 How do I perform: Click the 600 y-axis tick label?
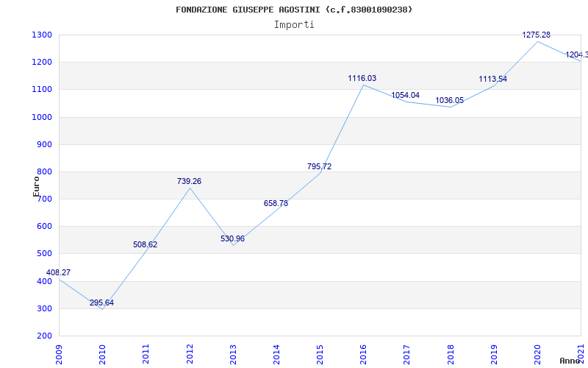pos(46,227)
